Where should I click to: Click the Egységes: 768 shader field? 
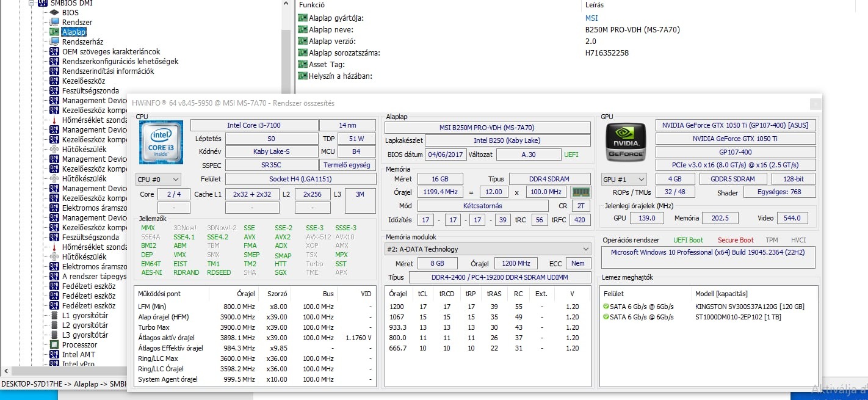pyautogui.click(x=780, y=192)
